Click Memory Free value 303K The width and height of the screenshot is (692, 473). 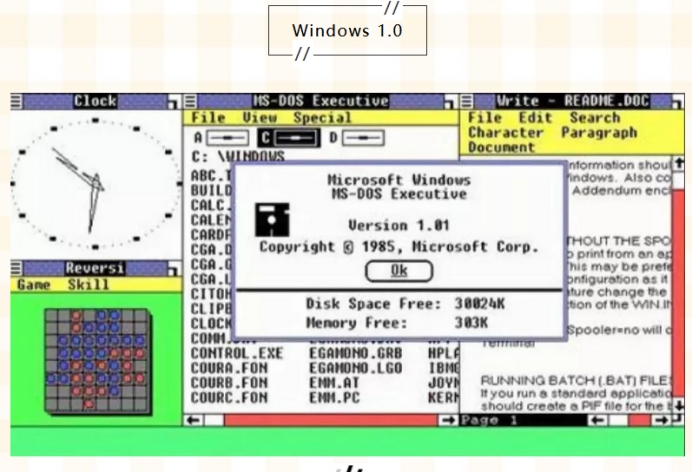tap(471, 323)
